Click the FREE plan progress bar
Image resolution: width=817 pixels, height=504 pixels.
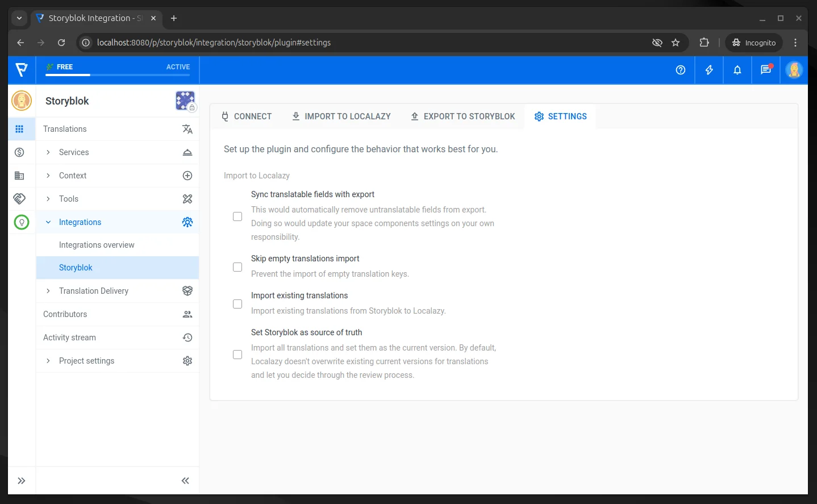point(118,74)
